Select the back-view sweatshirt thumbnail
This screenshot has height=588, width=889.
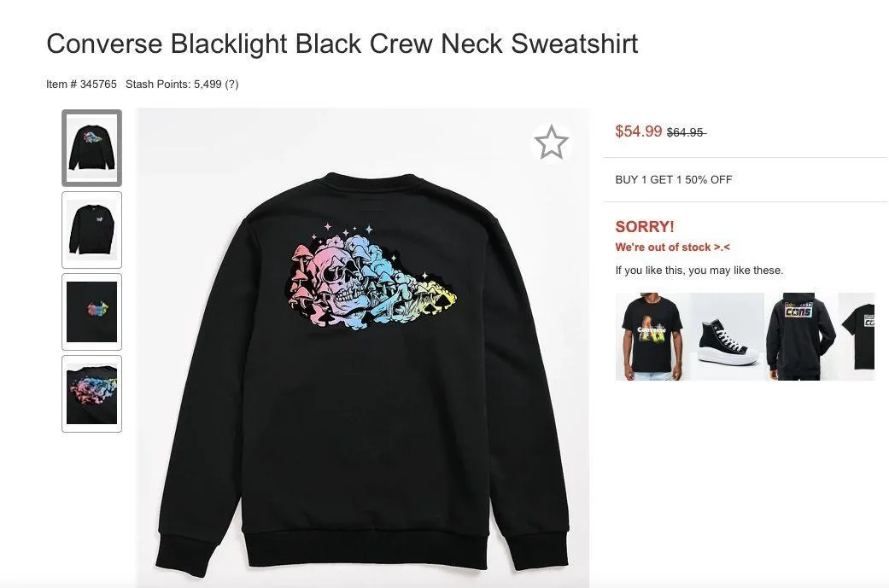(91, 147)
